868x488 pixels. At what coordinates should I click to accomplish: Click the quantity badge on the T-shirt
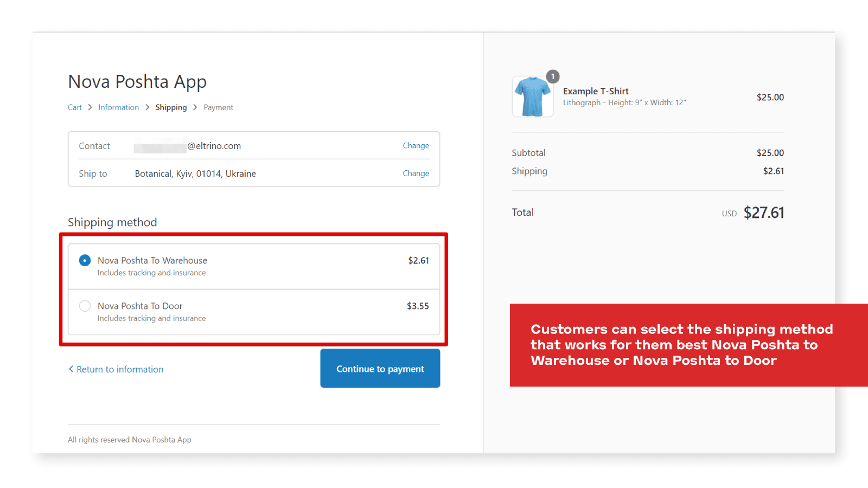coord(553,76)
